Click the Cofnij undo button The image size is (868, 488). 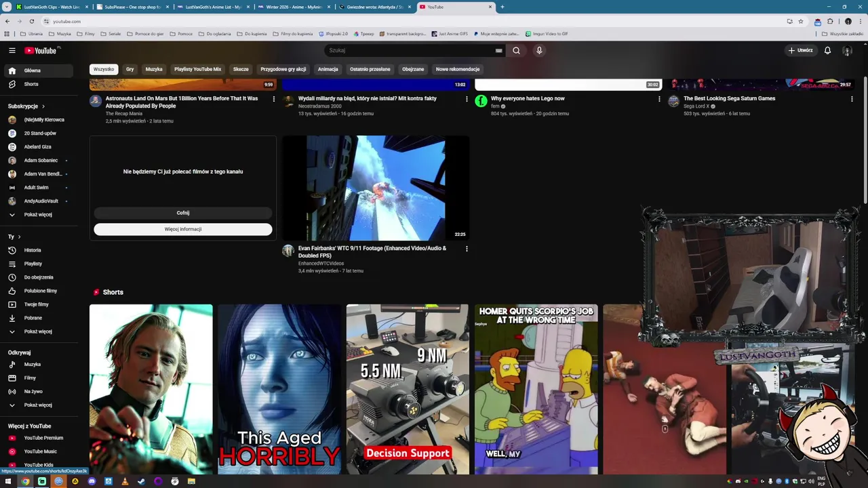(x=183, y=213)
